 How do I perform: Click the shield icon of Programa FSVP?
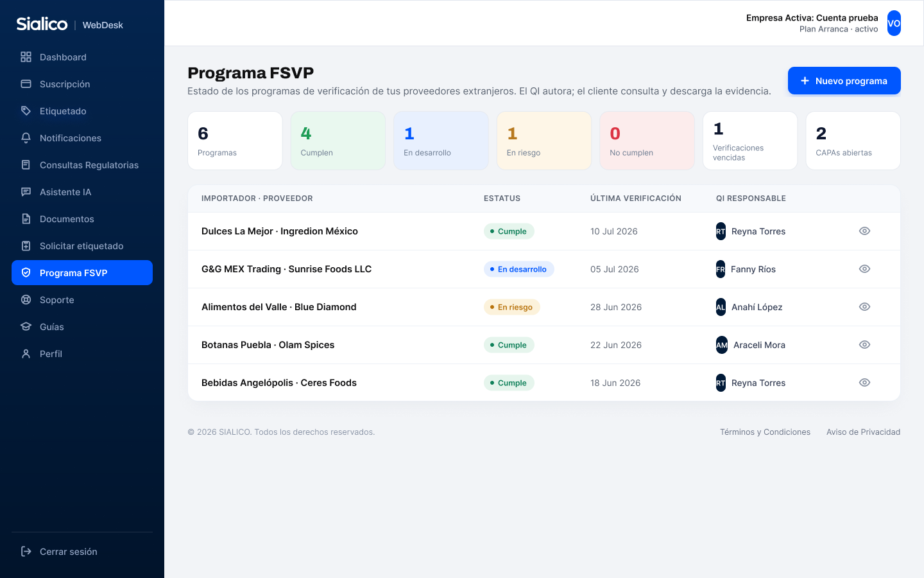coord(26,273)
